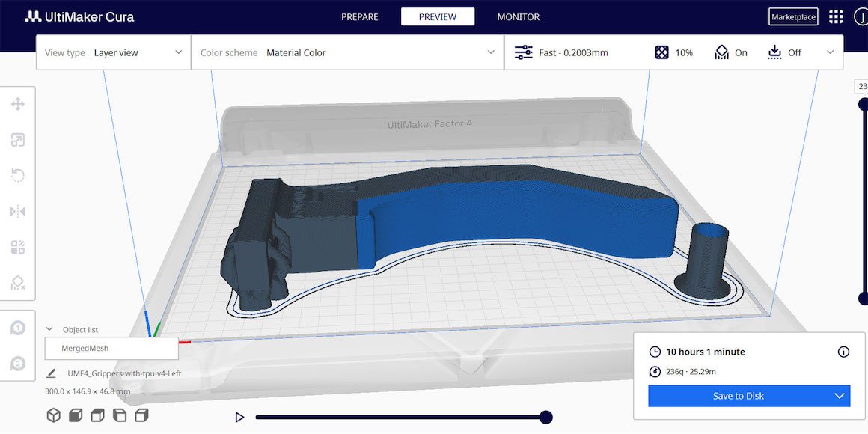Screen dimensions: 868x434
Task: Click the Save to Disk button
Action: (738, 396)
